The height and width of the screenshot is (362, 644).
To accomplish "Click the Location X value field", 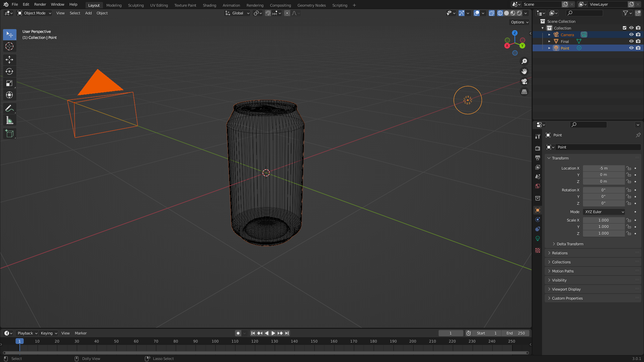I will pos(604,168).
